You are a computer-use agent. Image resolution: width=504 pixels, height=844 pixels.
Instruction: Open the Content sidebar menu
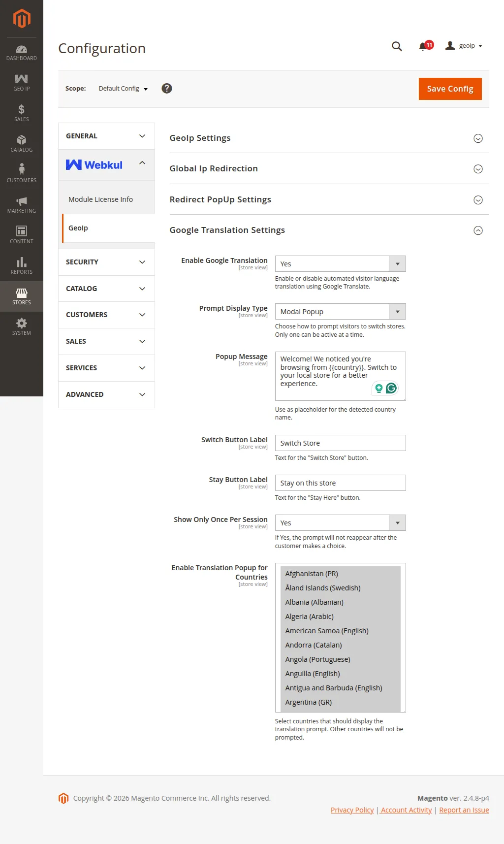[22, 235]
